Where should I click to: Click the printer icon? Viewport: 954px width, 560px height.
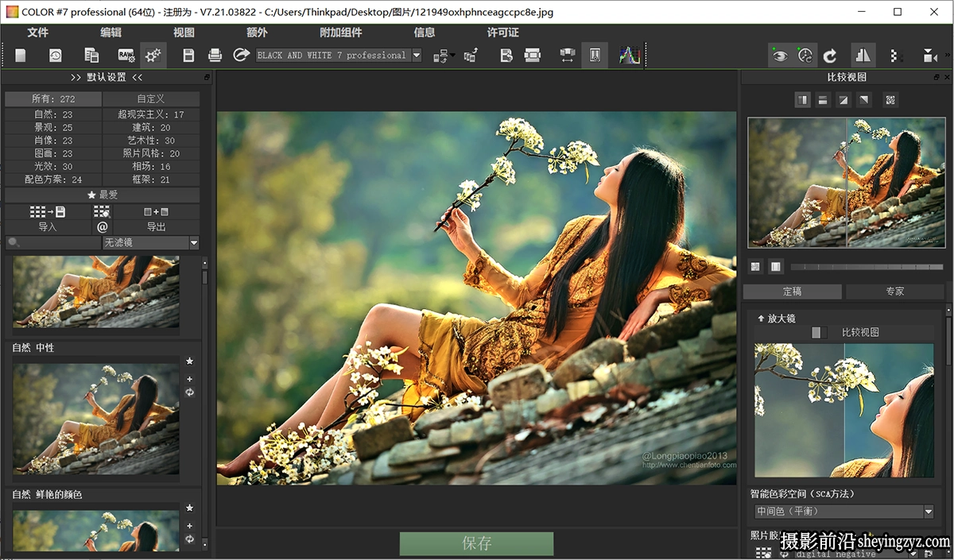point(215,55)
